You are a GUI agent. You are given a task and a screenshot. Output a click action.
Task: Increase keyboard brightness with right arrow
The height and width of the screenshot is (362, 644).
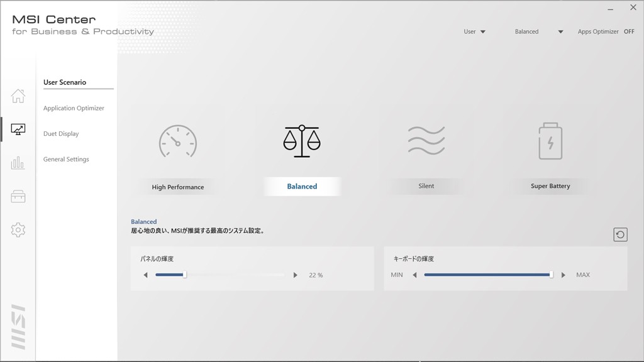pyautogui.click(x=563, y=275)
